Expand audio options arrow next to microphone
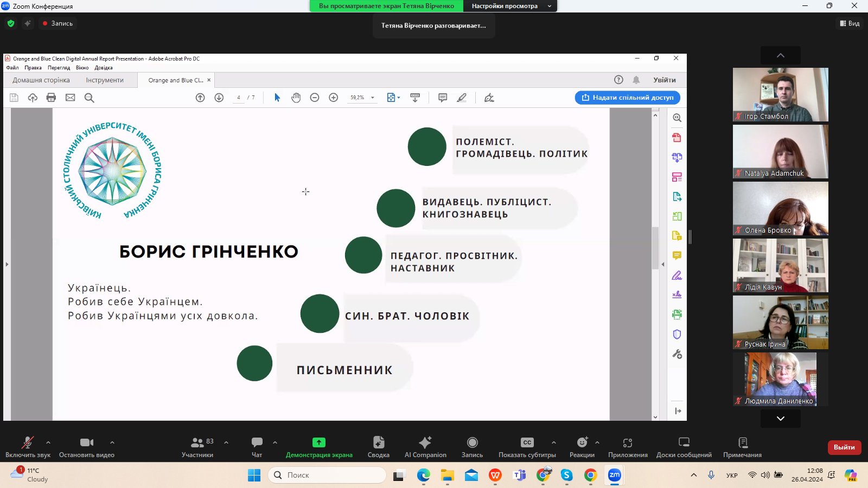Image resolution: width=868 pixels, height=488 pixels. [x=48, y=442]
